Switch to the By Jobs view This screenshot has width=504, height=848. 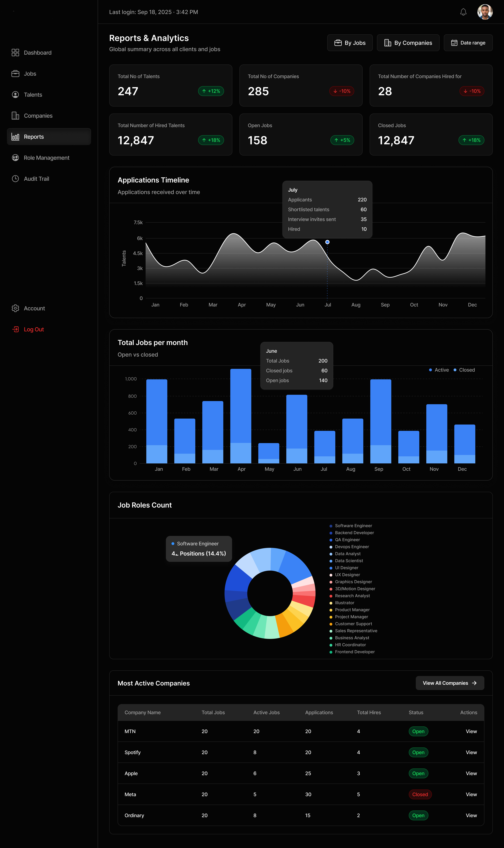350,43
